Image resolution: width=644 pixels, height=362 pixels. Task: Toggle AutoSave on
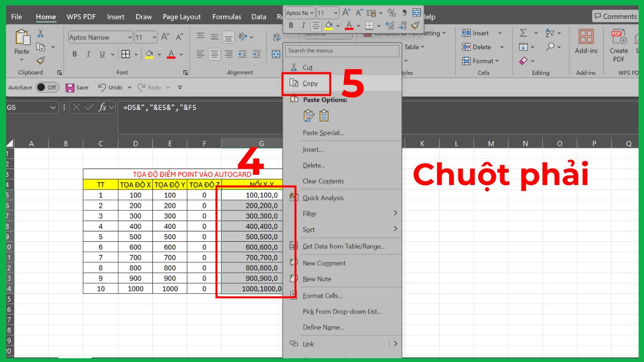point(46,87)
